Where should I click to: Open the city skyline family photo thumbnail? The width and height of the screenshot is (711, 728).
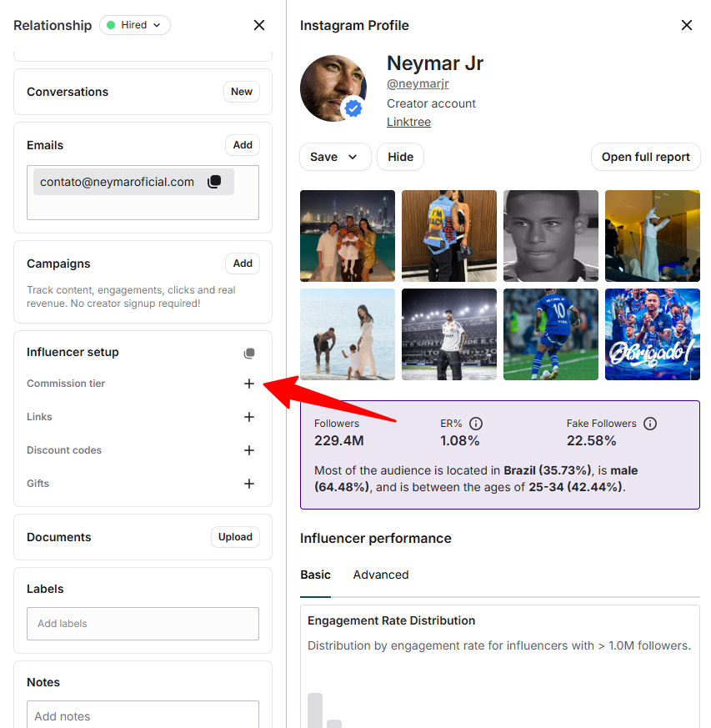348,236
